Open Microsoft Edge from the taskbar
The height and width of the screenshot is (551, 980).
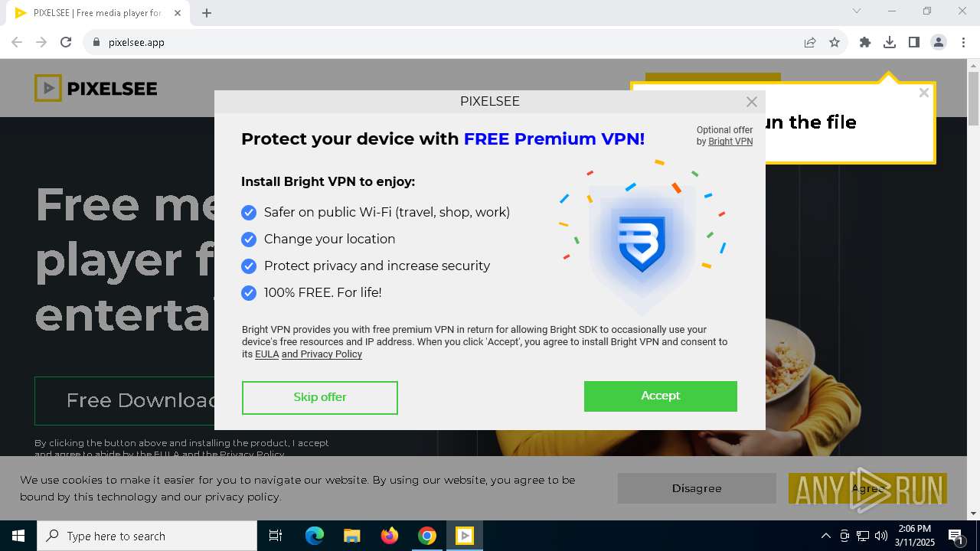pos(315,536)
